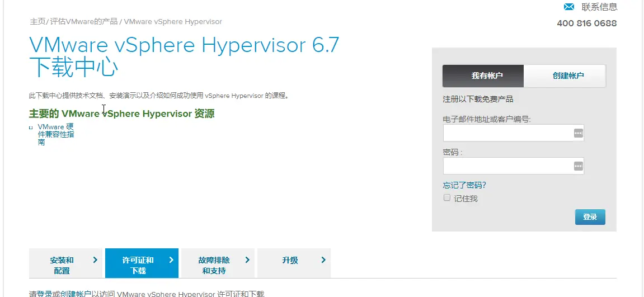Click the envelope contact icon
This screenshot has width=644, height=297.
[569, 7]
